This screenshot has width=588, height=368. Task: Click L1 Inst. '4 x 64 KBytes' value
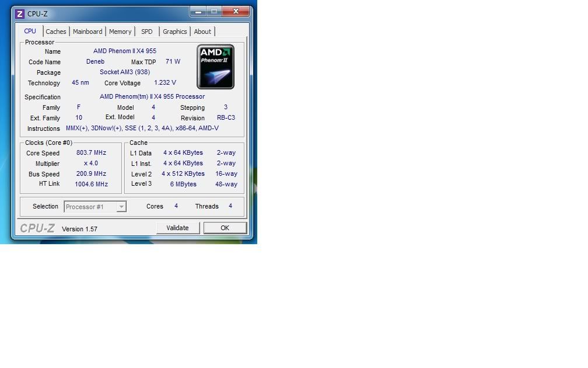pyautogui.click(x=183, y=163)
